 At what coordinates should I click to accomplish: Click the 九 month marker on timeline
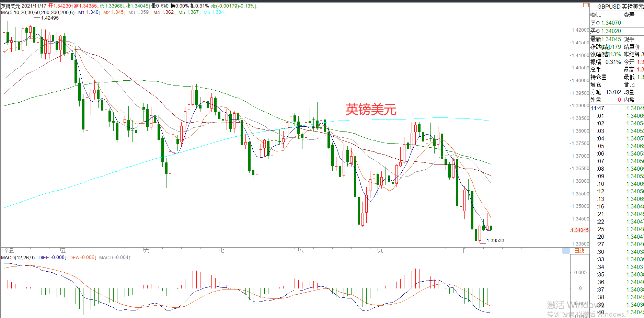(380, 250)
